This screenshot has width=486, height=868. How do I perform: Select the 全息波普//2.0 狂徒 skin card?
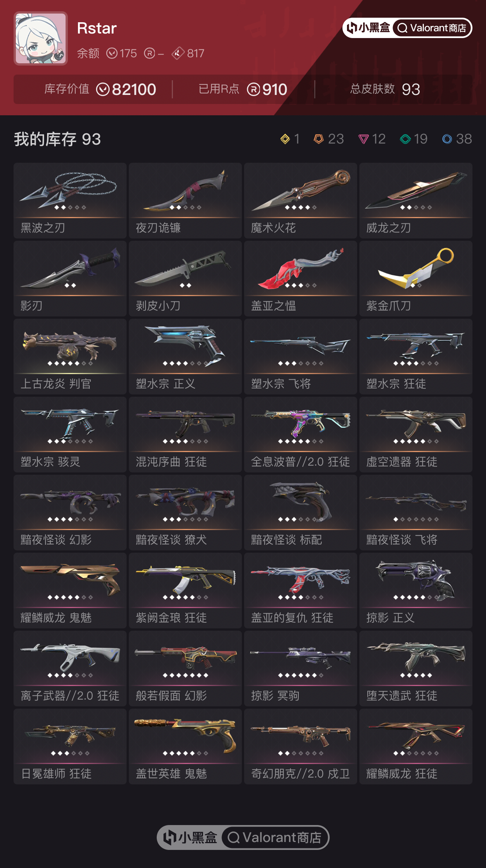click(x=301, y=434)
